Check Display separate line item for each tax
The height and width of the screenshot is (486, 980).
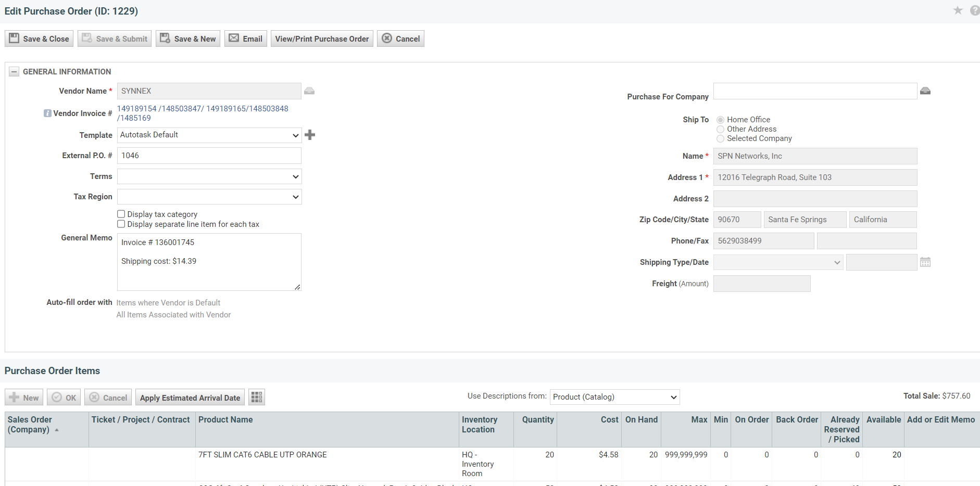(x=121, y=224)
